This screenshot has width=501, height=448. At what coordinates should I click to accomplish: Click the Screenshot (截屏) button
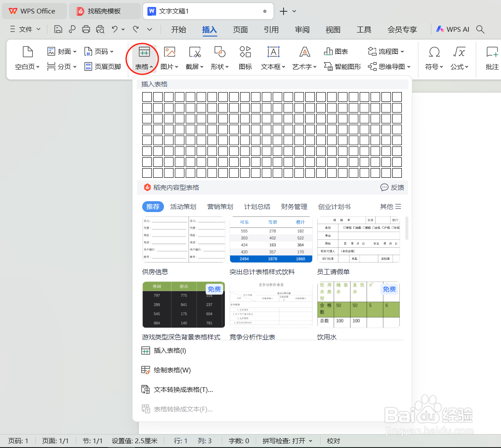[194, 58]
